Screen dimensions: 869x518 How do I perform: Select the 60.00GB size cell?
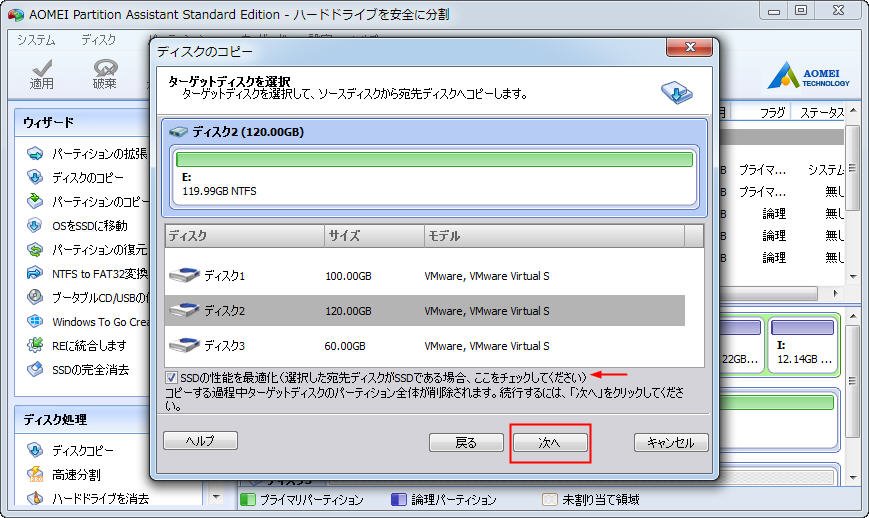pyautogui.click(x=345, y=346)
